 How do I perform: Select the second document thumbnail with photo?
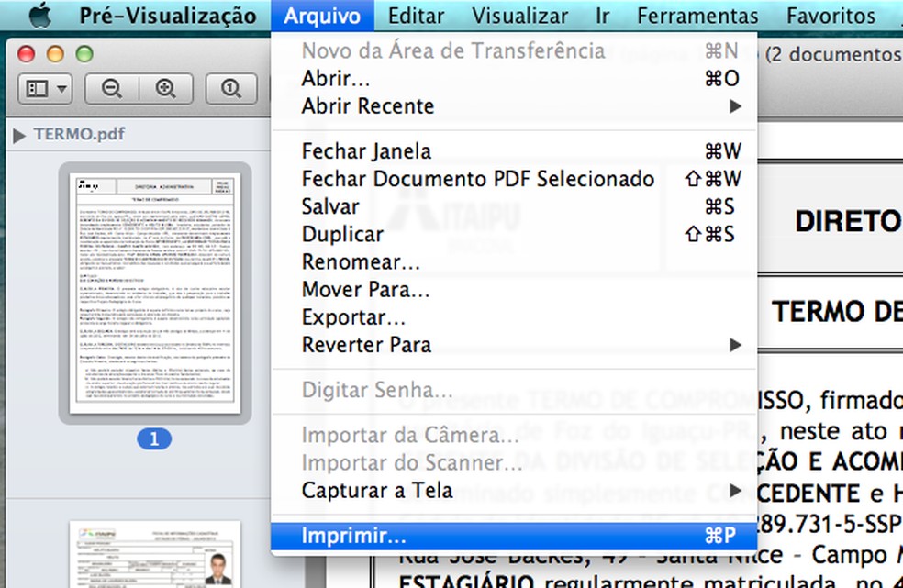pos(155,554)
